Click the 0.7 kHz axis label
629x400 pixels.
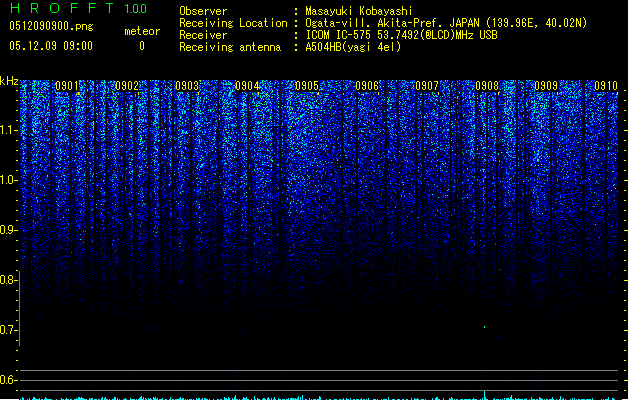click(8, 330)
